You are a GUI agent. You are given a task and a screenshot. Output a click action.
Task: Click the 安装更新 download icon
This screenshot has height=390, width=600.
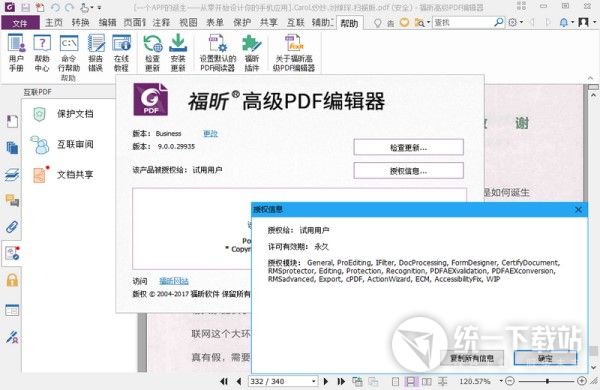coord(178,52)
